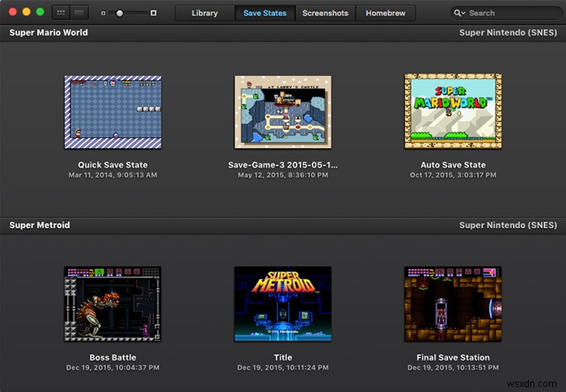Viewport: 566px width, 392px height.
Task: Select the Save States tab
Action: pos(265,14)
